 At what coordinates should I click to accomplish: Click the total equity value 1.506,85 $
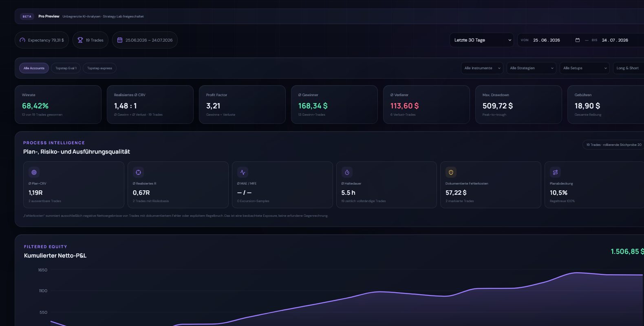627,251
